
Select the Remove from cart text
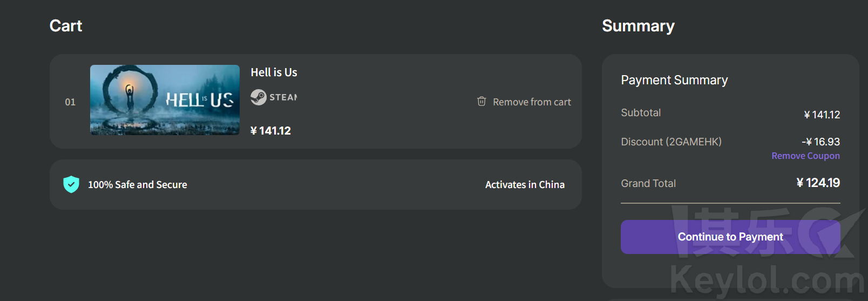click(x=532, y=102)
